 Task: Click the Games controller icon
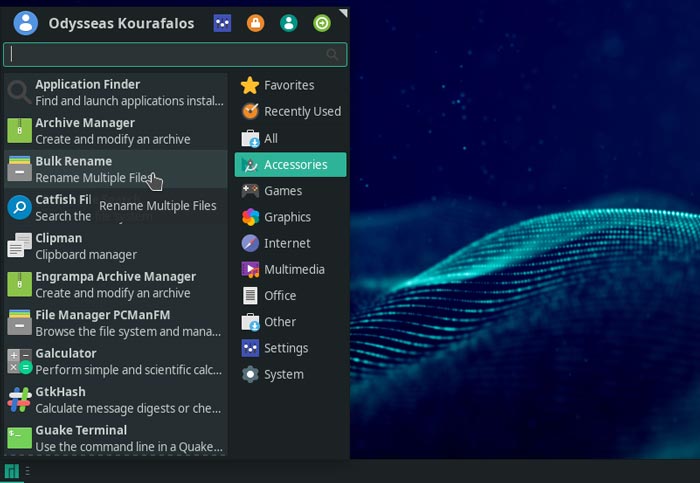click(x=250, y=191)
